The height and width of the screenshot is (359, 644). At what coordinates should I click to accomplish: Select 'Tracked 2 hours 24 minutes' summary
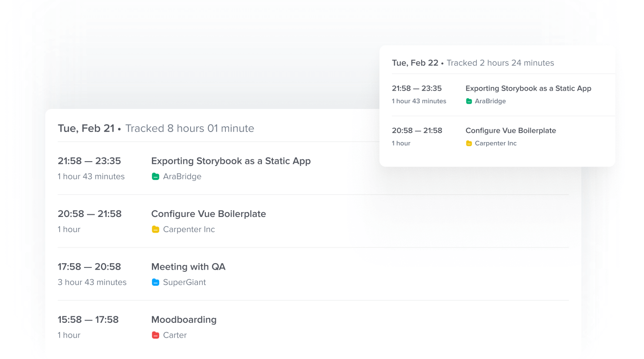[500, 63]
